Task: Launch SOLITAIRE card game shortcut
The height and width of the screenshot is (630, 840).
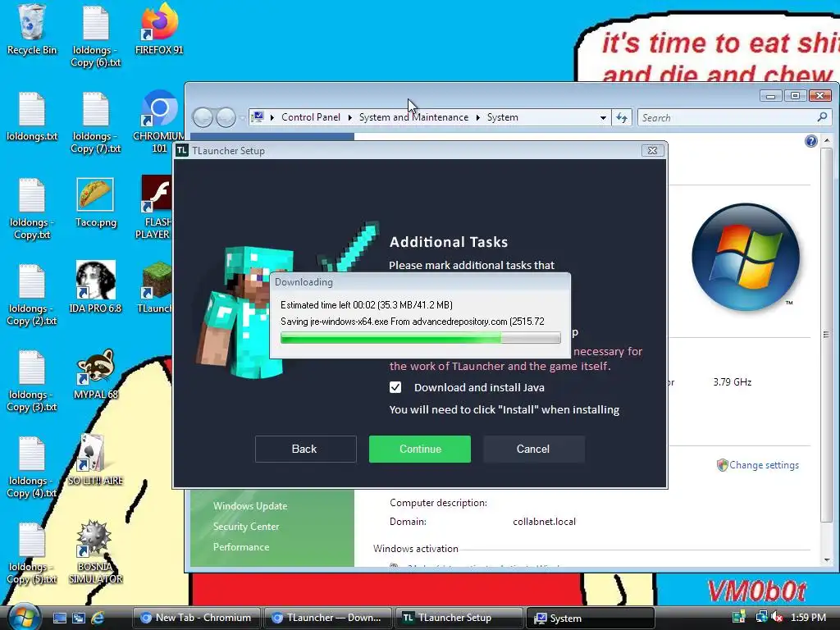Action: coord(95,460)
